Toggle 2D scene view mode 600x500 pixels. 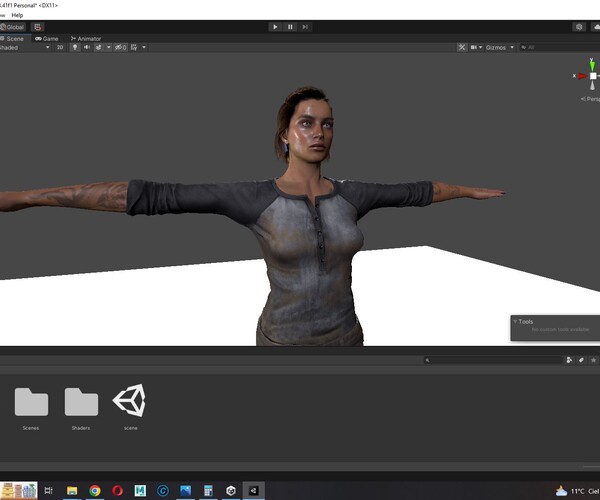[60, 47]
